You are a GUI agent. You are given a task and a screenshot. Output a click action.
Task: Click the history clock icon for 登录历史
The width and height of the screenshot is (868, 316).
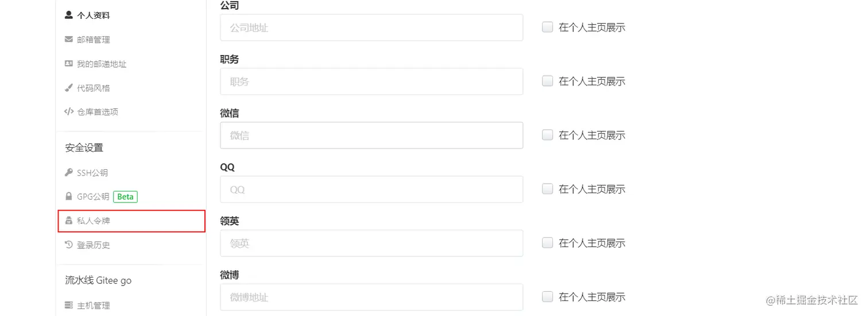69,245
